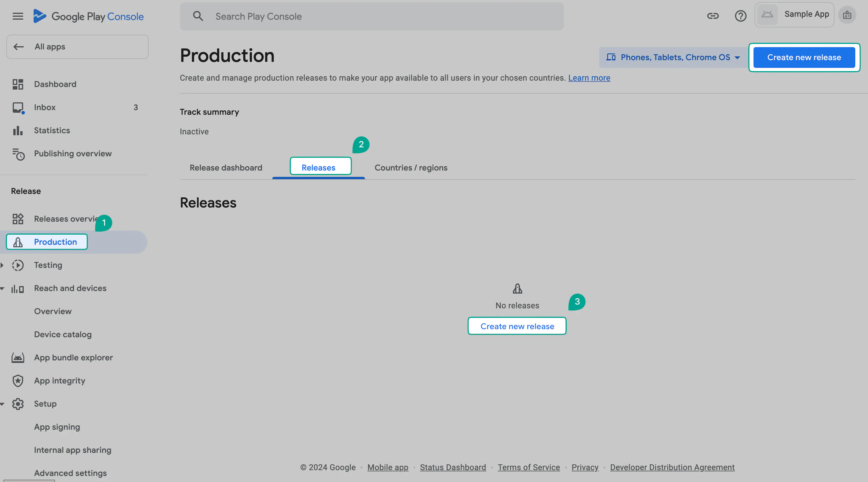Collapse the Setup section
Screen dimensions: 868x482
tap(2, 404)
